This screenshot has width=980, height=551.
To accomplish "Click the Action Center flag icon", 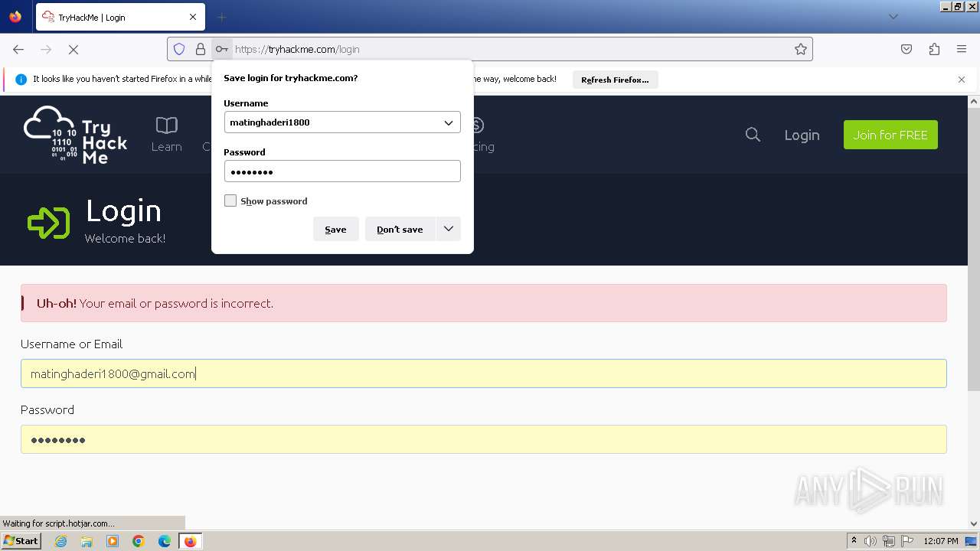I will pos(907,541).
